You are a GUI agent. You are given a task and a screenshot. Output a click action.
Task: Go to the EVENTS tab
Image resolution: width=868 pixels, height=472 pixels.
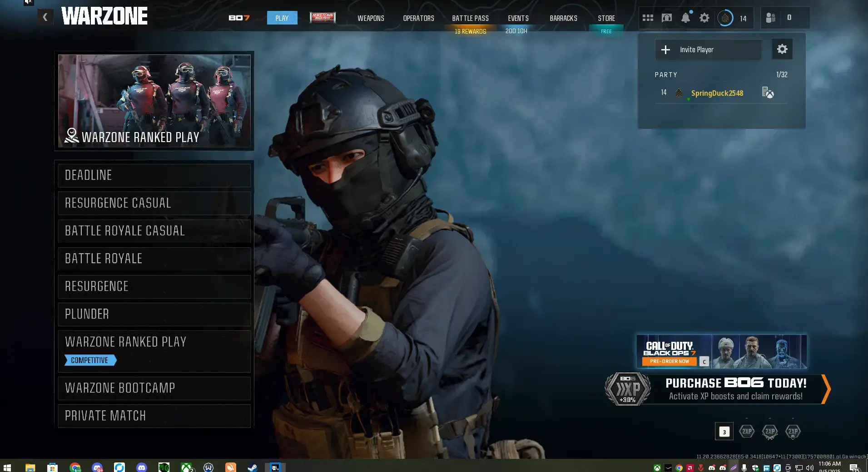pyautogui.click(x=518, y=18)
